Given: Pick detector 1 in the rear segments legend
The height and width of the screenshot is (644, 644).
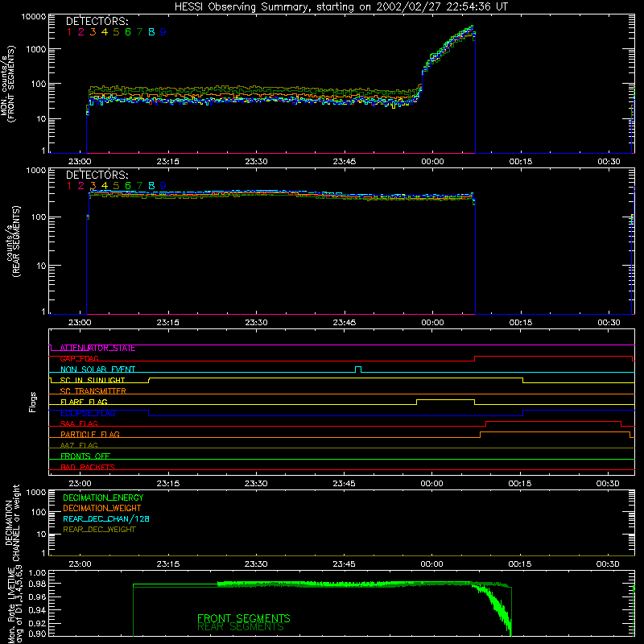Looking at the screenshot, I should (x=69, y=186).
